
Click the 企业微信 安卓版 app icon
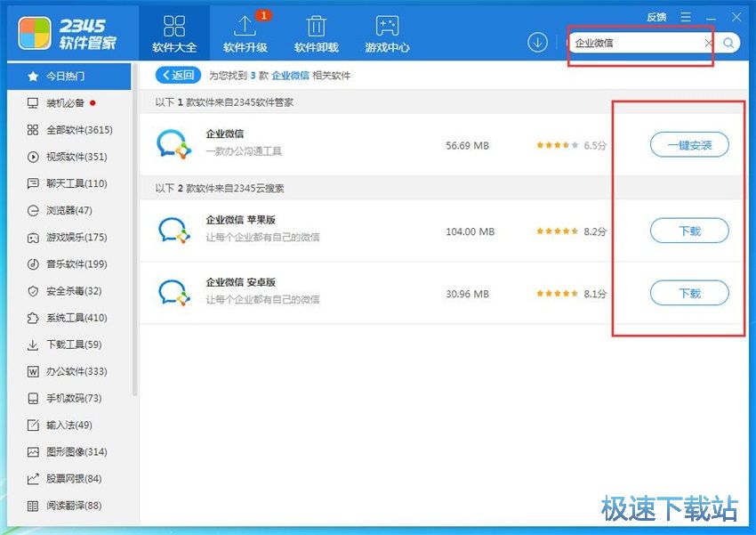174,292
